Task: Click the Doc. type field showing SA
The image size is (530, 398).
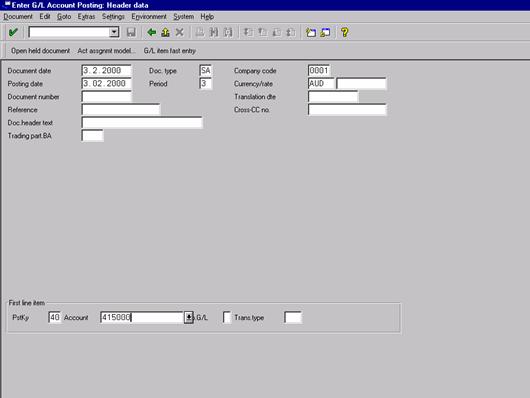Action: (206, 71)
